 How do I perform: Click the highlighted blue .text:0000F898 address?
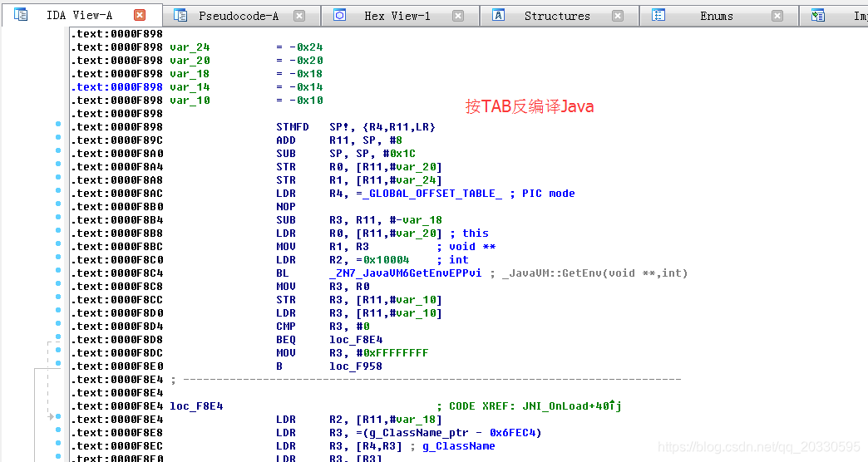pos(116,87)
